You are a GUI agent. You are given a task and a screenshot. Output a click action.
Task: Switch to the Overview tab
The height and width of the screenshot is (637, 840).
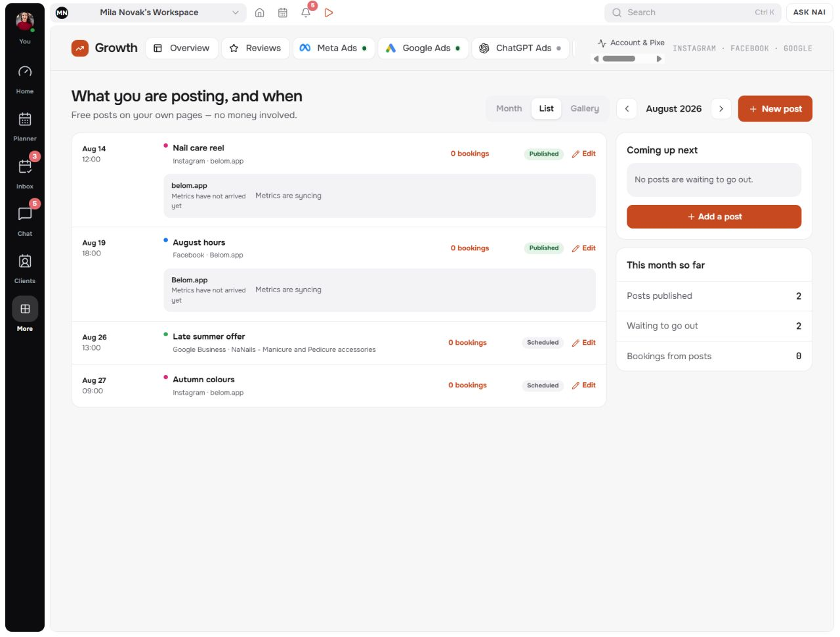182,48
